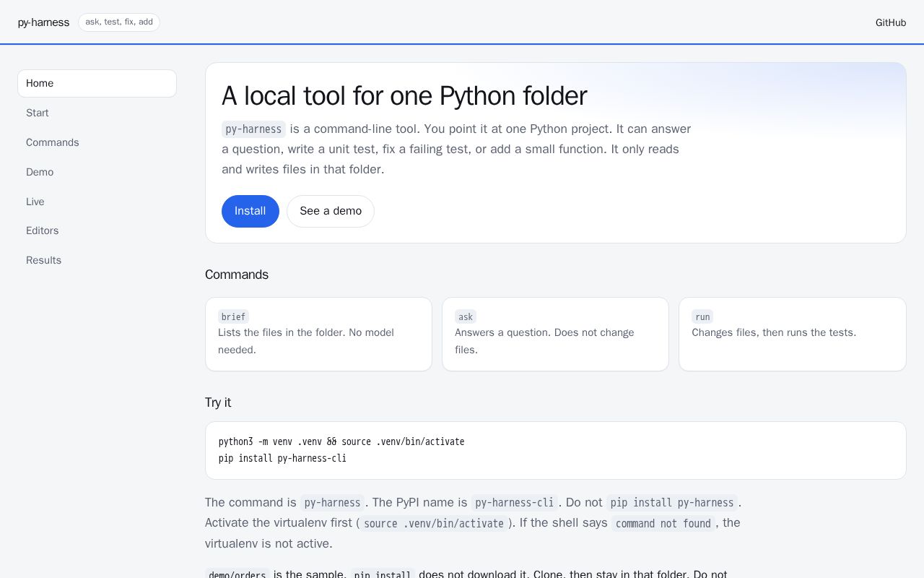Click the 'pip install py-harness-cli' code line
The image size is (924, 578).
pyautogui.click(x=282, y=458)
